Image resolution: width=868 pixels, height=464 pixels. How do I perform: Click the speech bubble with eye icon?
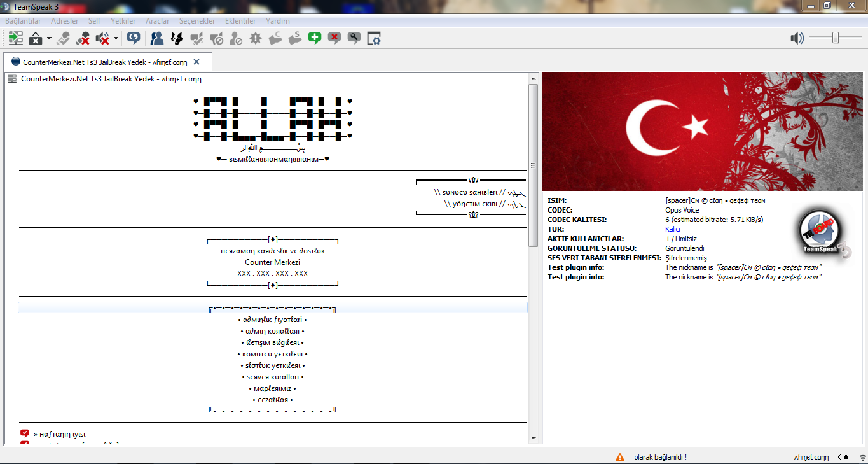[x=133, y=38]
